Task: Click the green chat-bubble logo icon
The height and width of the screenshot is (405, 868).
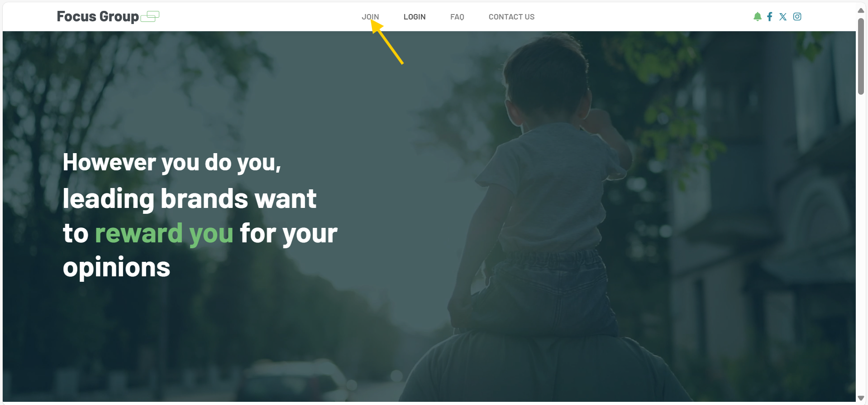Action: tap(150, 17)
